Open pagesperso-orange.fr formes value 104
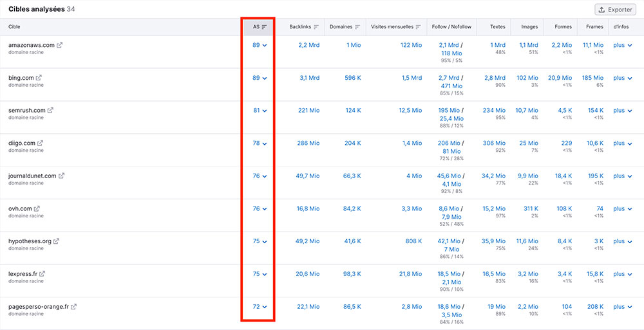Viewport: 644px width, 330px height. [567, 307]
